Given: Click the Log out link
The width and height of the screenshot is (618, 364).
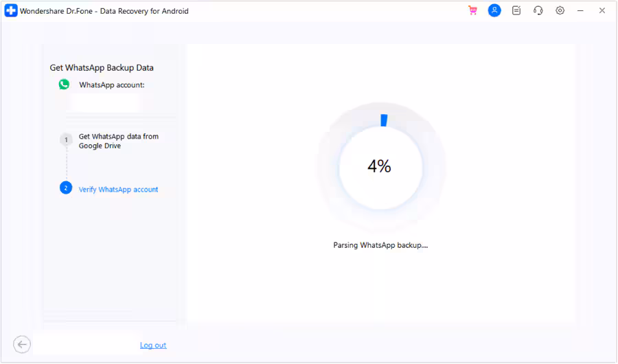Looking at the screenshot, I should click(153, 345).
